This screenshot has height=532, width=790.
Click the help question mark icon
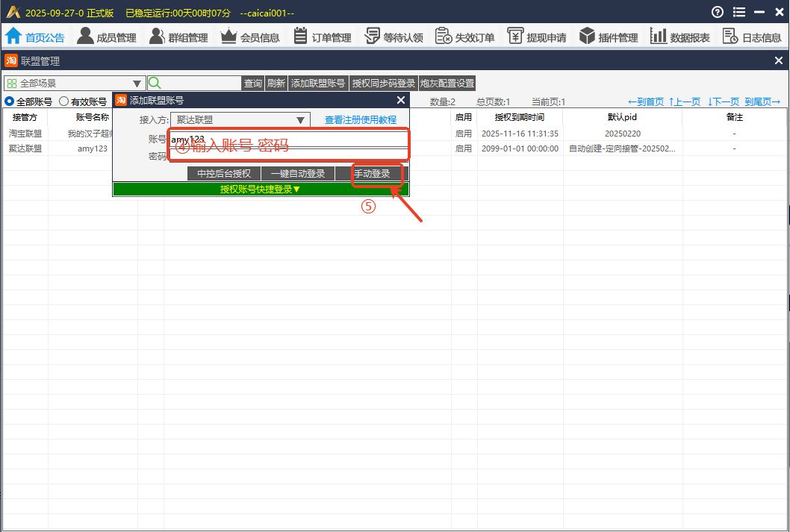718,12
